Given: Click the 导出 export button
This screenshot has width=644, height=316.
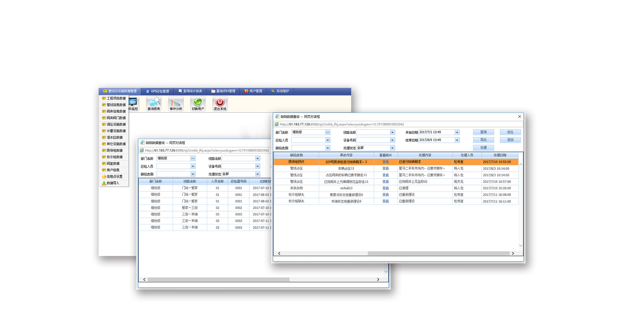Looking at the screenshot, I should 483,140.
